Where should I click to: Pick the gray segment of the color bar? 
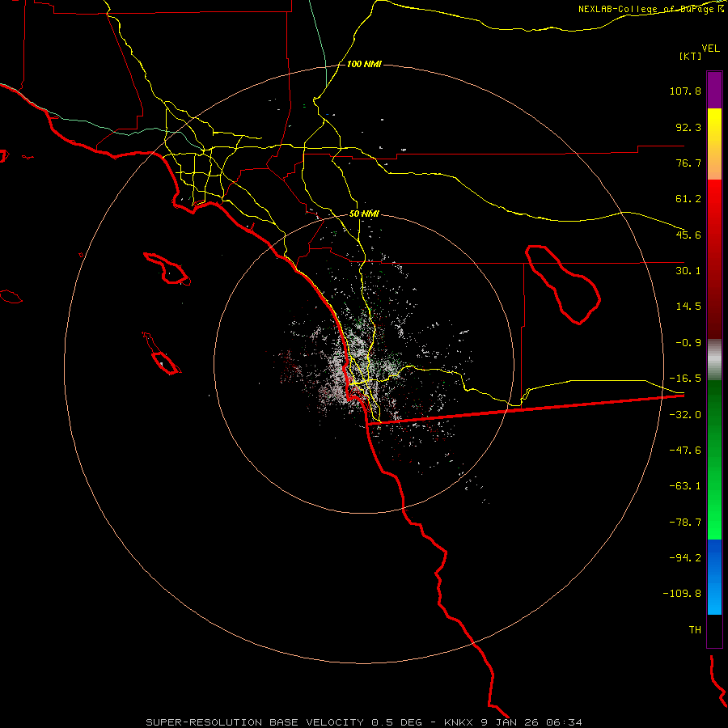(714, 360)
